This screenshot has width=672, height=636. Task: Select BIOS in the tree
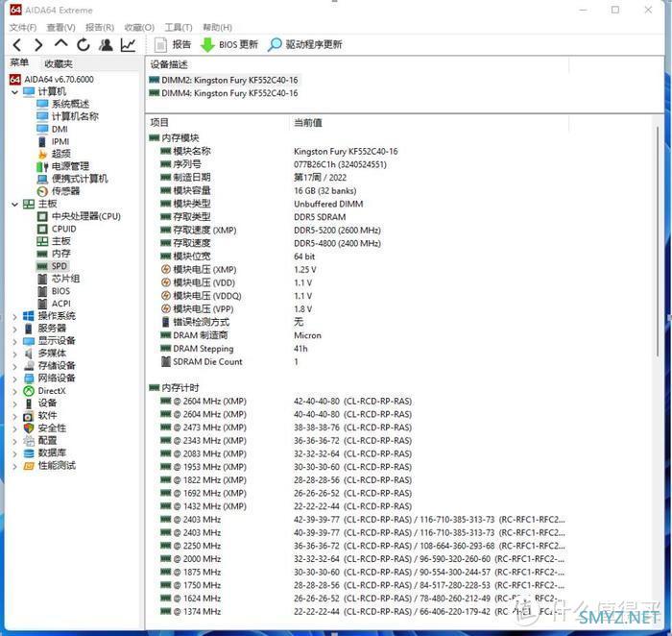tap(54, 291)
